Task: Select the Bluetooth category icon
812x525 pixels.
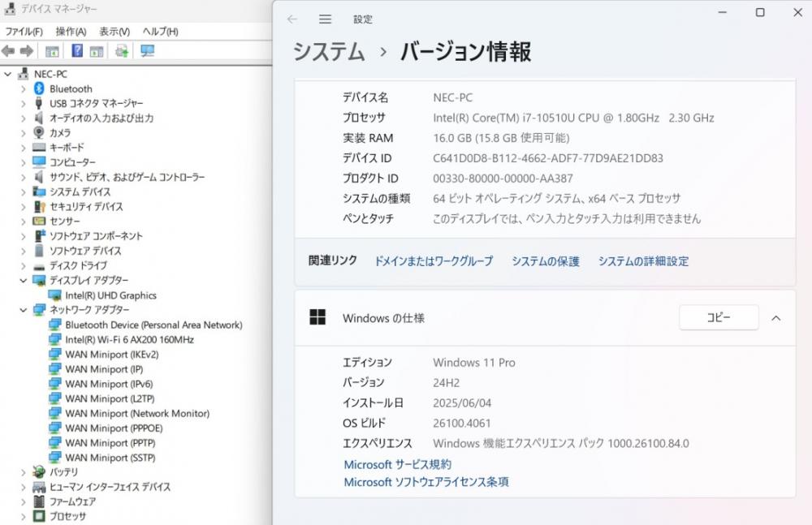Action: 39,88
